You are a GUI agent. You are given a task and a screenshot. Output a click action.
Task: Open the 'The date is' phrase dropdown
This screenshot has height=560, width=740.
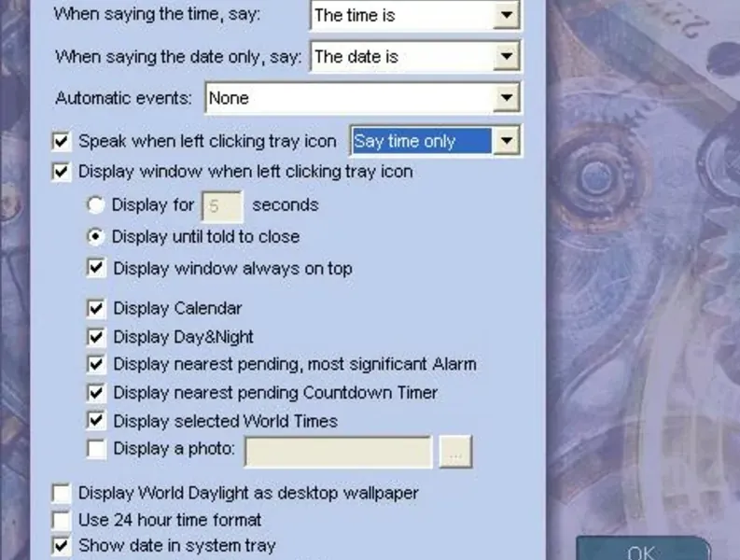click(x=507, y=57)
